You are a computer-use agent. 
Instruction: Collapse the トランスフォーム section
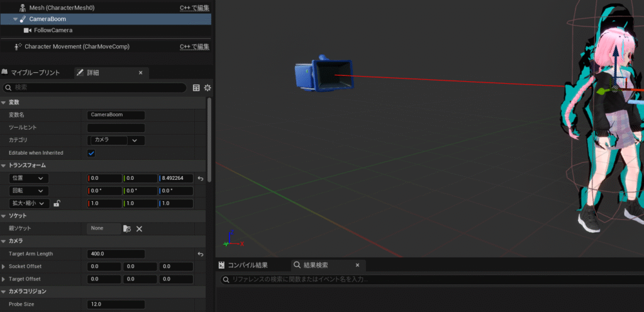[4, 165]
